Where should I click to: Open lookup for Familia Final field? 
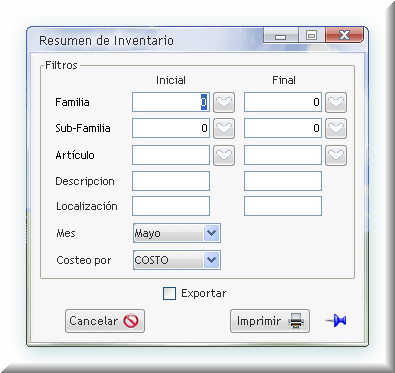pos(336,102)
